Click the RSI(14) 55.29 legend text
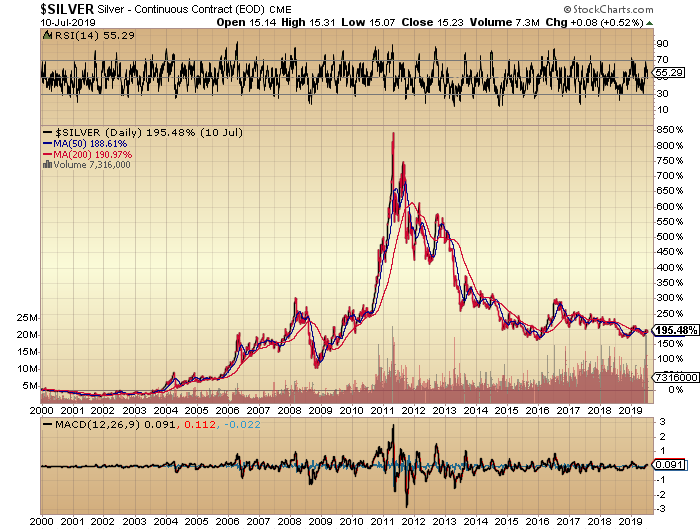Viewport: 700px width, 530px height. (95, 35)
